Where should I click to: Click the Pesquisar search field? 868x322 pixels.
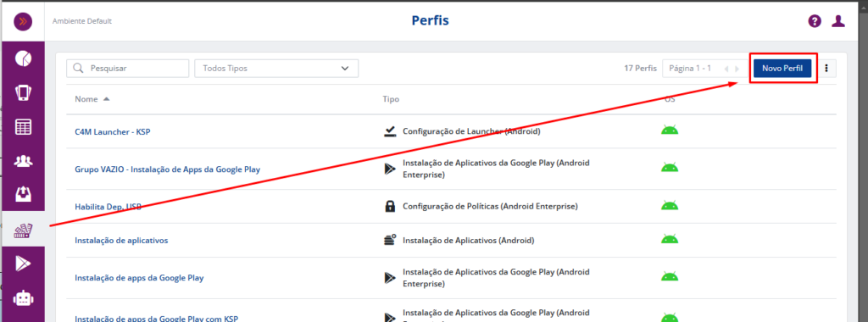[127, 68]
